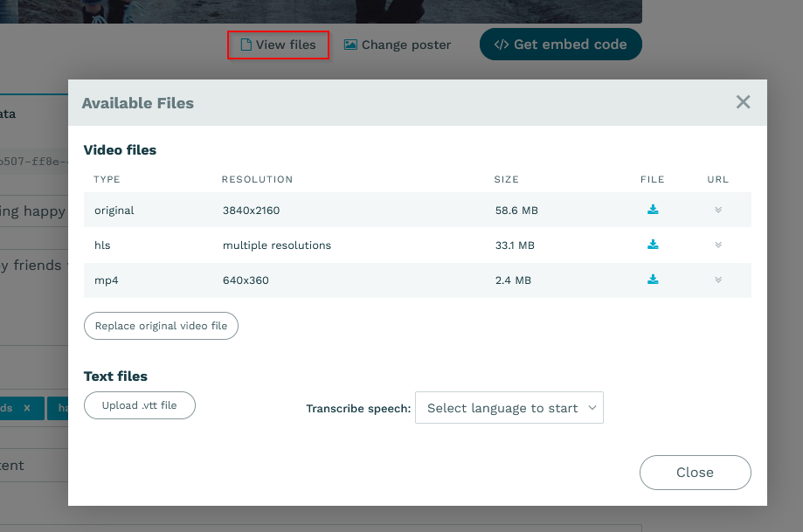
Task: Expand URL for original file row
Action: 718,210
